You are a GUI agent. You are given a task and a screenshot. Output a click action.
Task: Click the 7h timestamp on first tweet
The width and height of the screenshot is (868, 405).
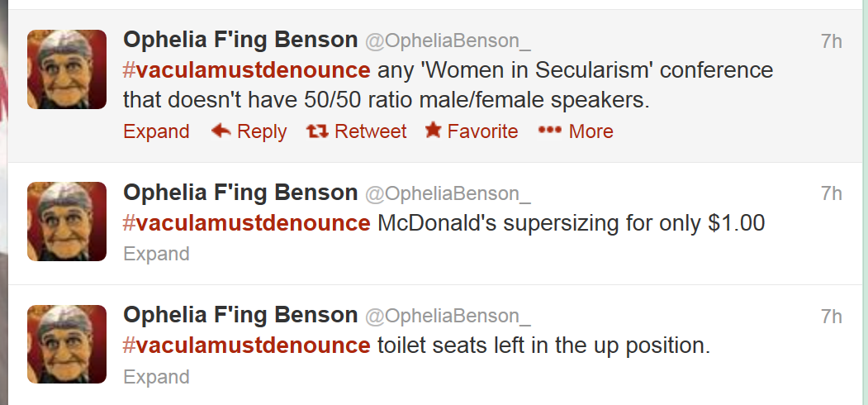pyautogui.click(x=831, y=41)
